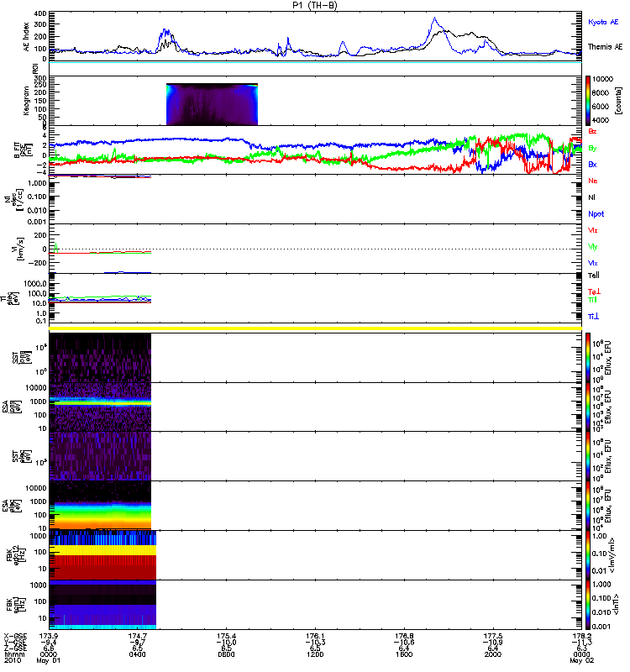Select the blue Ti perpendicular legend label
Viewport: 630px width, 672px height.
pos(593,317)
